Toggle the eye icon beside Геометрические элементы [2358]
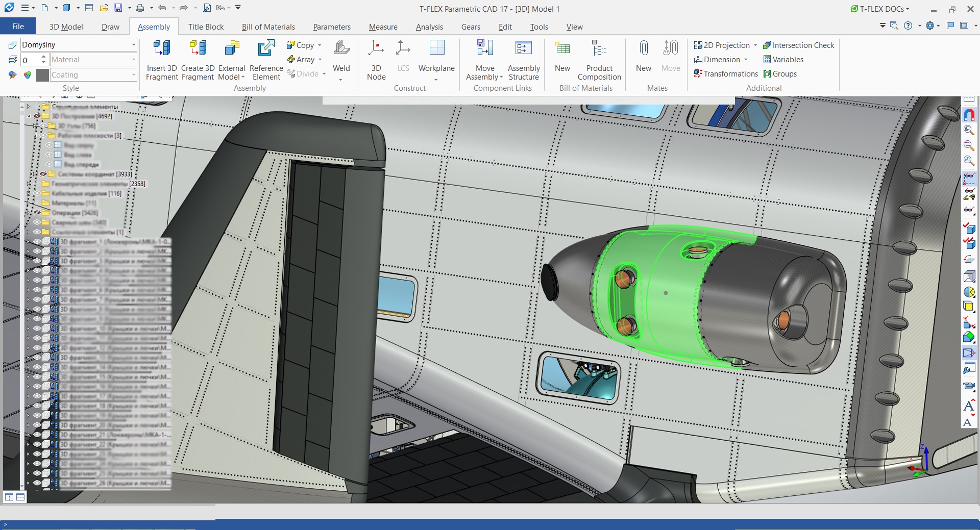The height and width of the screenshot is (530, 980). coord(37,184)
